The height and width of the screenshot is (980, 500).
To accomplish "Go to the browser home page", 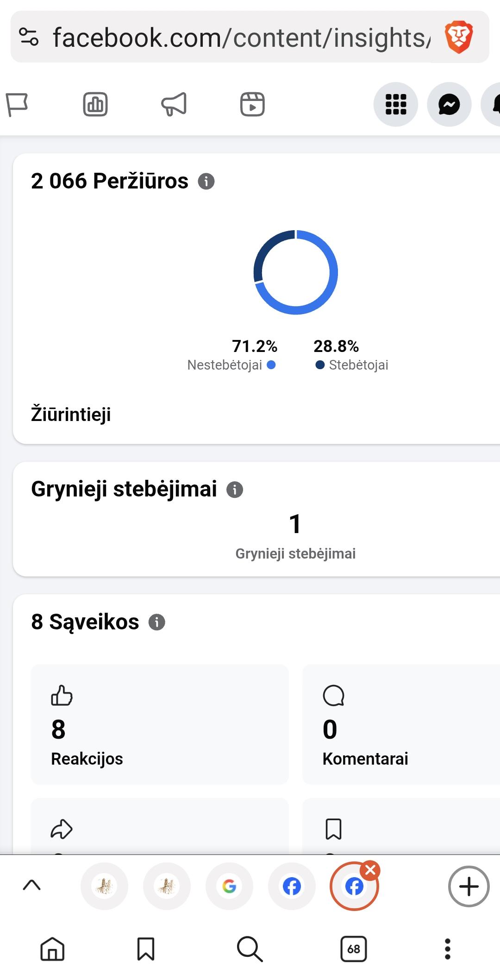I will point(52,949).
